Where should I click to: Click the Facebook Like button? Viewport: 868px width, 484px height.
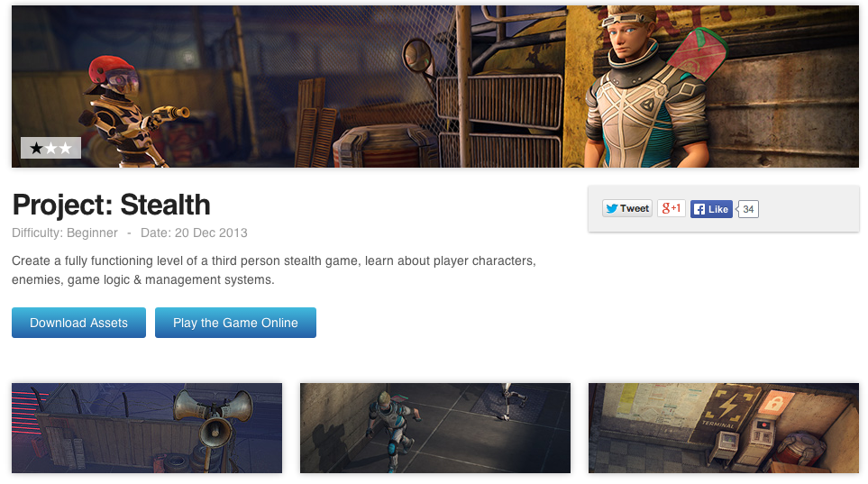point(711,209)
